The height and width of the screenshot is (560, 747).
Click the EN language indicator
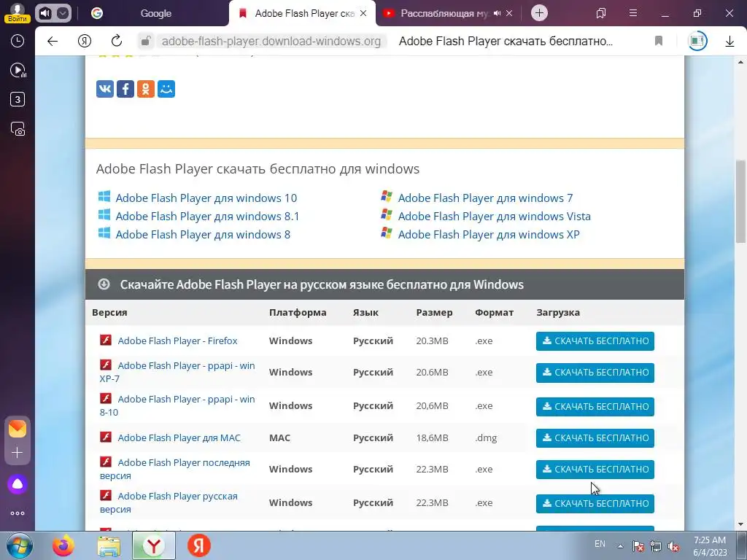[x=600, y=544]
